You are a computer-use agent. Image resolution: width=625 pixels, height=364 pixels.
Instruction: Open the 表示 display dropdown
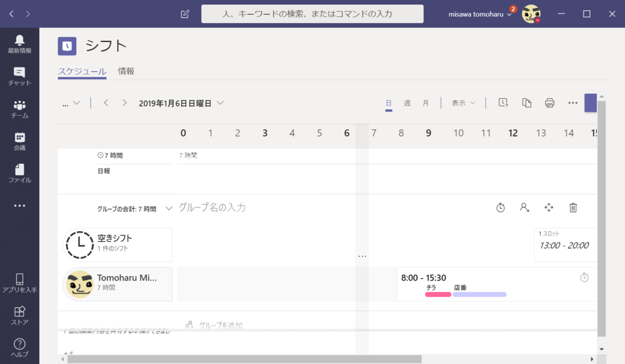tap(463, 103)
